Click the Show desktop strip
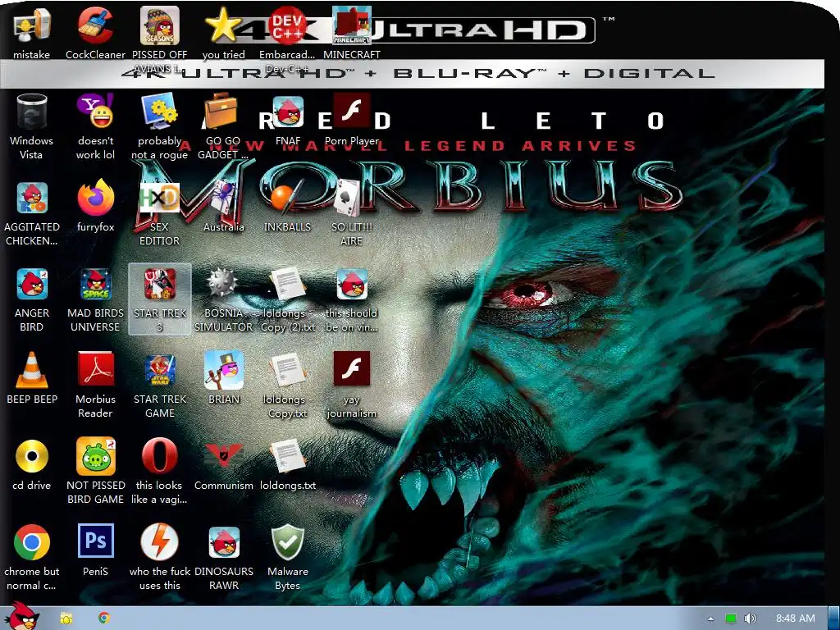840x630 pixels. [833, 619]
